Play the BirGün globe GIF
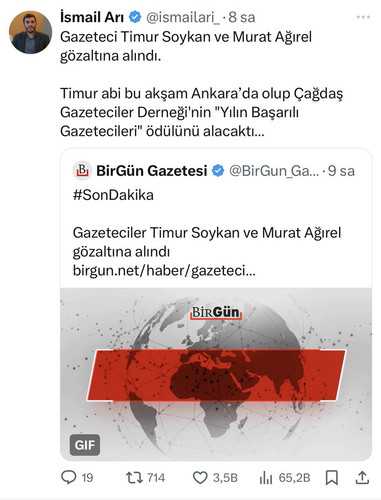The image size is (381, 500). (x=216, y=374)
